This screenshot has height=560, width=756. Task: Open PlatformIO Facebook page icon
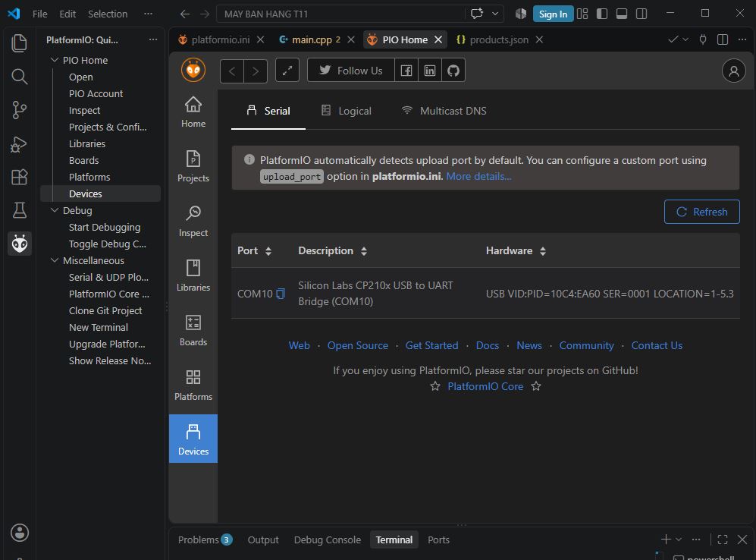point(406,71)
